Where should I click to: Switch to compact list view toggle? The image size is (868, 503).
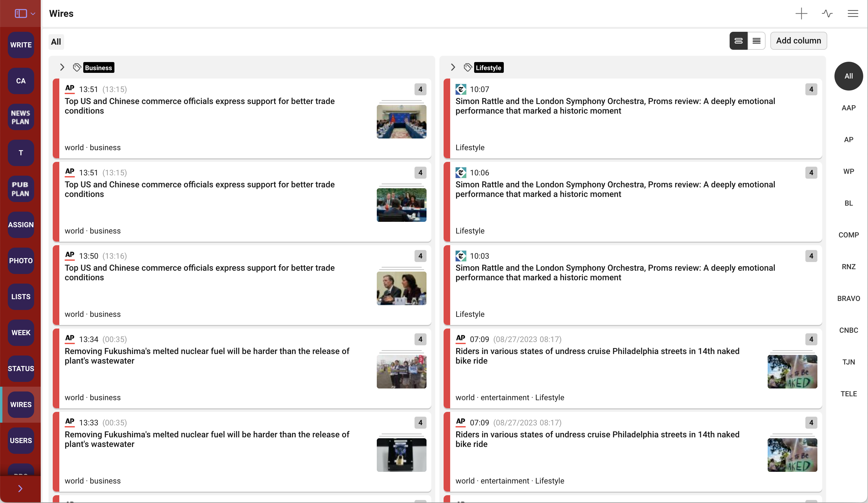click(x=756, y=41)
